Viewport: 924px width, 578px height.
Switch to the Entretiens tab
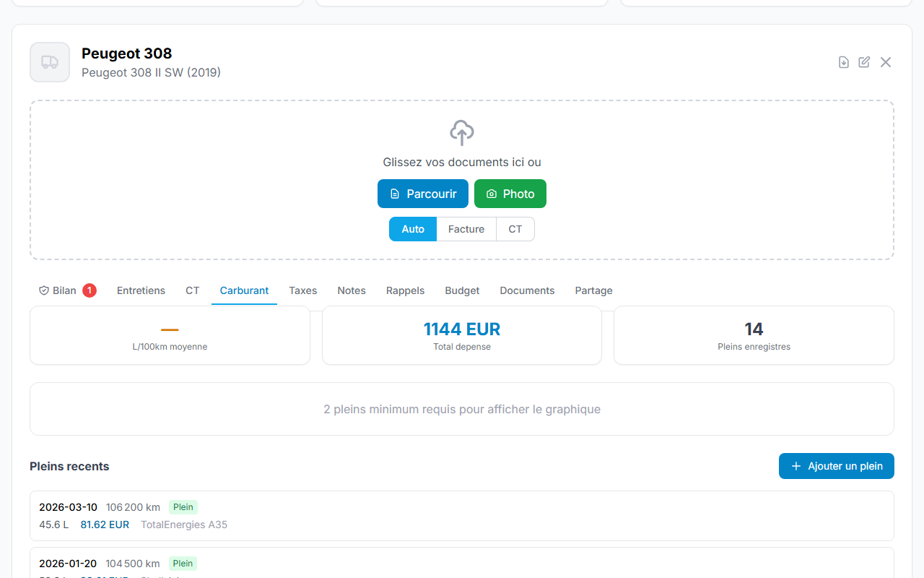tap(141, 290)
